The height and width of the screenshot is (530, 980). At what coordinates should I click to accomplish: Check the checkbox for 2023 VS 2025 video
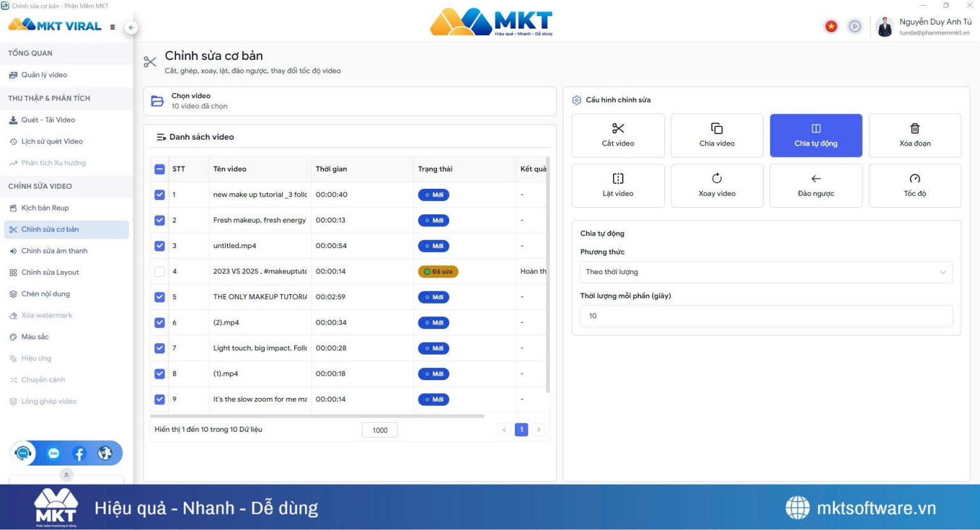[159, 271]
